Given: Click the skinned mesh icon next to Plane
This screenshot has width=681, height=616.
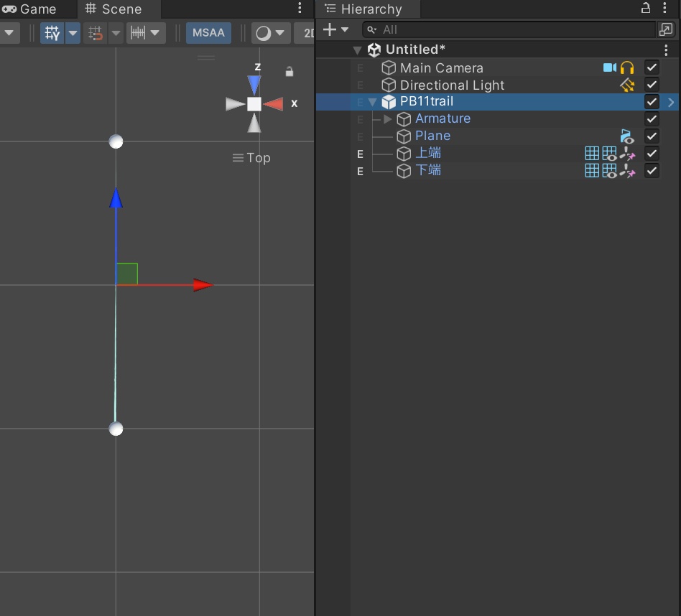Looking at the screenshot, I should click(627, 136).
